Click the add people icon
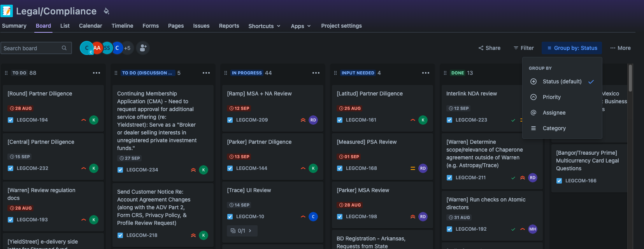 (143, 48)
